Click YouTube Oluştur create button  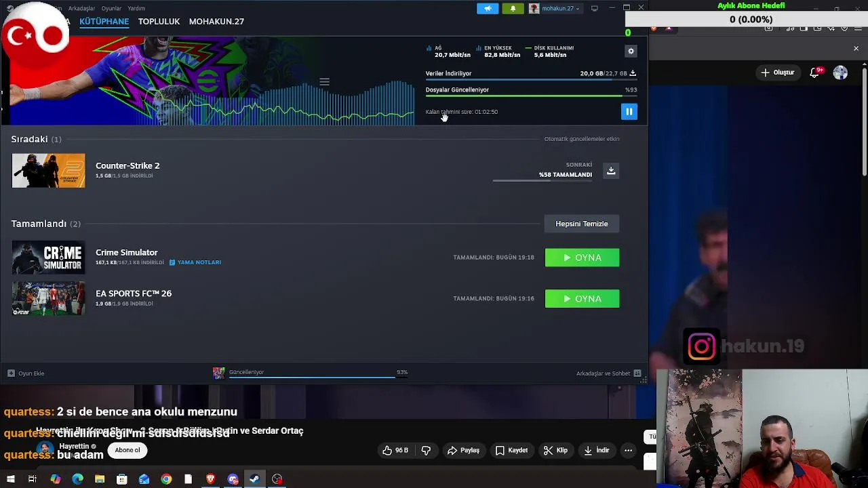(x=778, y=73)
